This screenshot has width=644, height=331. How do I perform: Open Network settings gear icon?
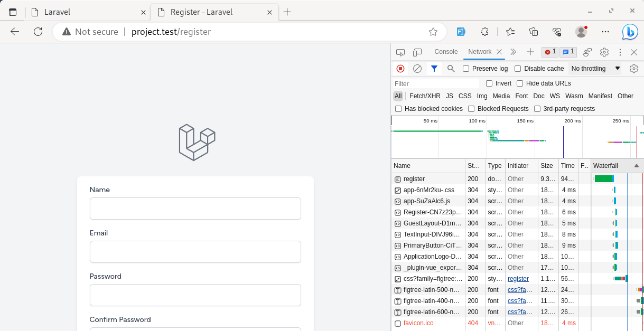click(x=634, y=69)
